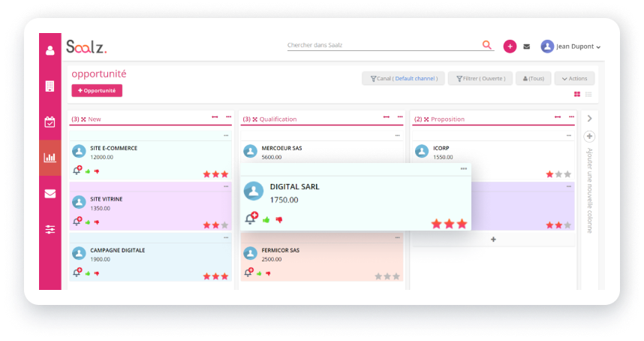Add reminder bell on CAMPAGNE DIGITALE card
The height and width of the screenshot is (341, 644).
[x=77, y=272]
